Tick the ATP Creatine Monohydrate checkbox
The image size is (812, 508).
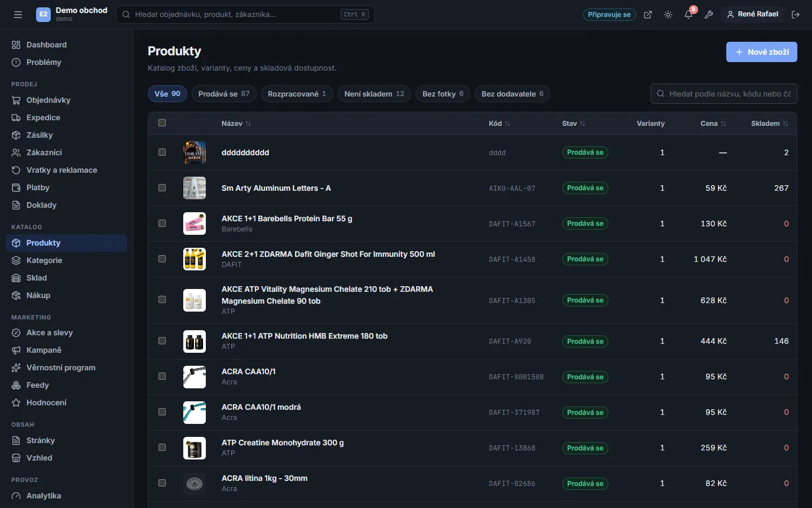pos(162,448)
